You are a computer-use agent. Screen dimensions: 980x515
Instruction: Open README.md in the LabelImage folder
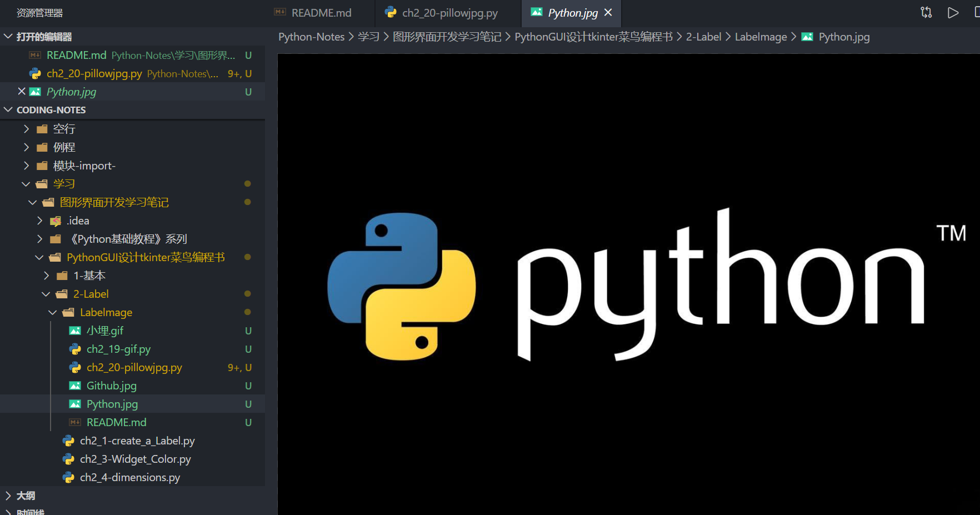coord(132,422)
